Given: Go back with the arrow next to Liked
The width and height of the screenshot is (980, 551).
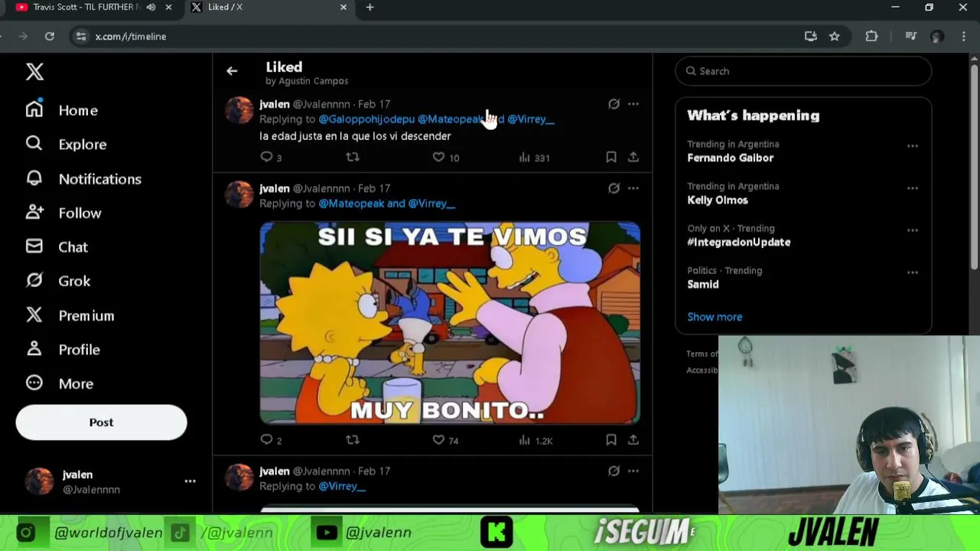Looking at the screenshot, I should point(232,71).
